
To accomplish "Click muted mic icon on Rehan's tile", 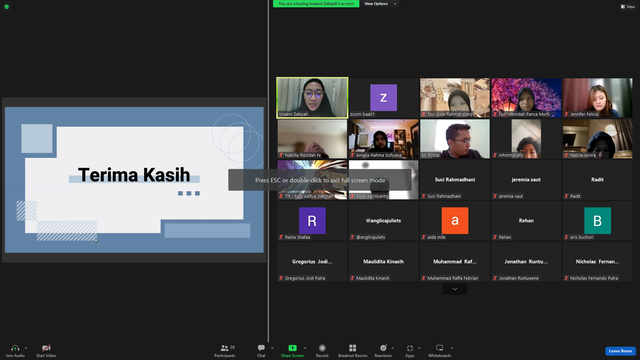I will (495, 237).
